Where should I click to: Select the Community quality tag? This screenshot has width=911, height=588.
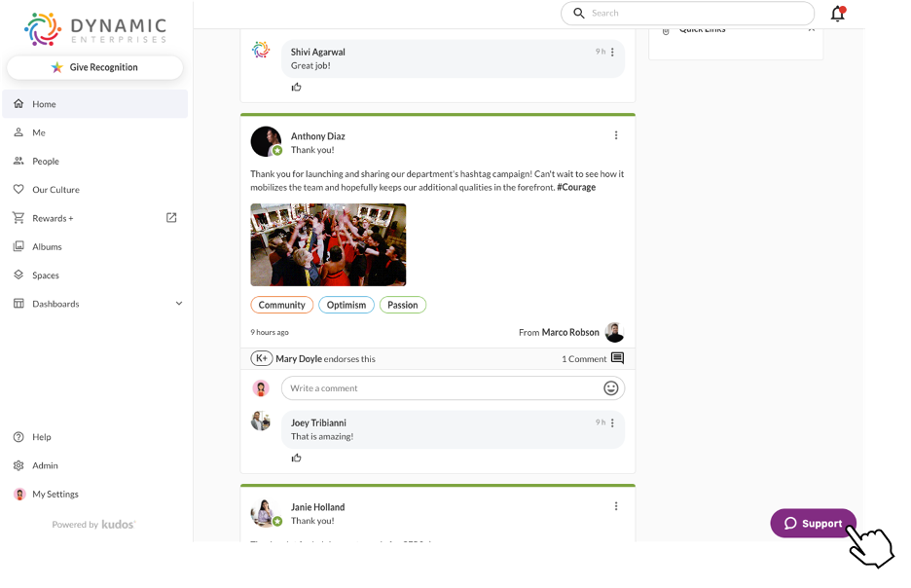click(x=282, y=305)
